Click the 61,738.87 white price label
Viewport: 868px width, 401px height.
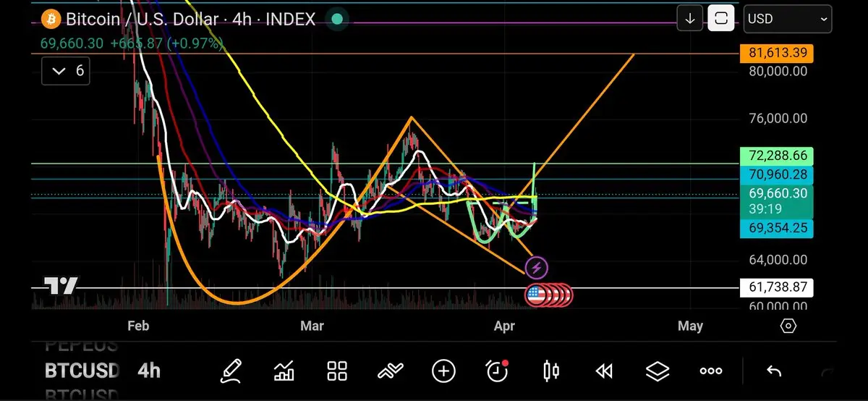click(x=777, y=287)
